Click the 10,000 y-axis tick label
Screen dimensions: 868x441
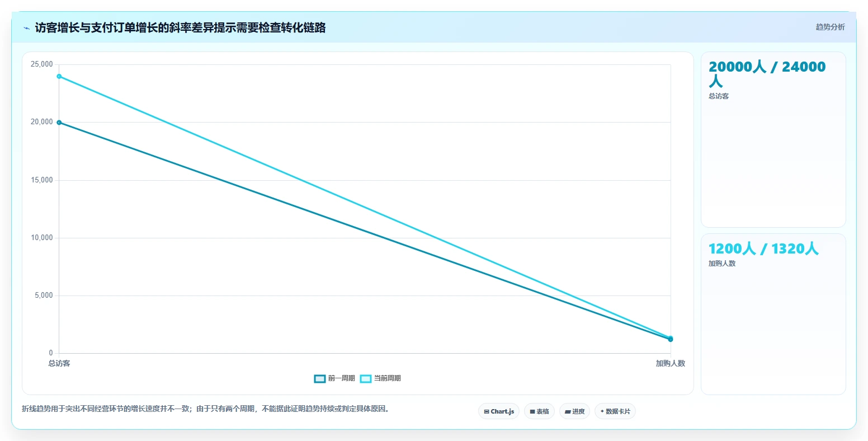pos(42,238)
